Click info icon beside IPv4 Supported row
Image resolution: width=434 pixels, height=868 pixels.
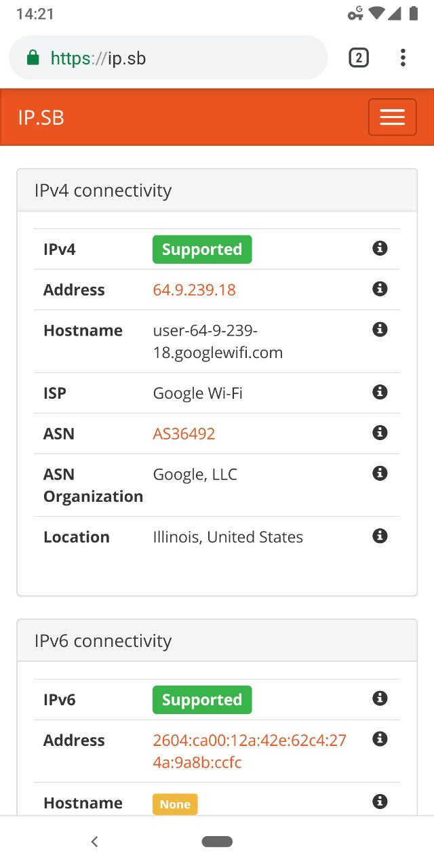380,249
